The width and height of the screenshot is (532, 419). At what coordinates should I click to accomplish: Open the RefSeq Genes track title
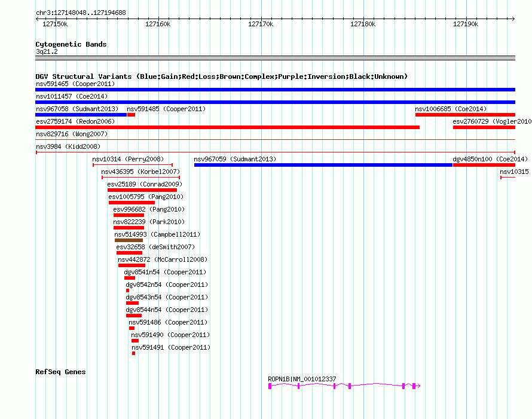[x=60, y=372]
